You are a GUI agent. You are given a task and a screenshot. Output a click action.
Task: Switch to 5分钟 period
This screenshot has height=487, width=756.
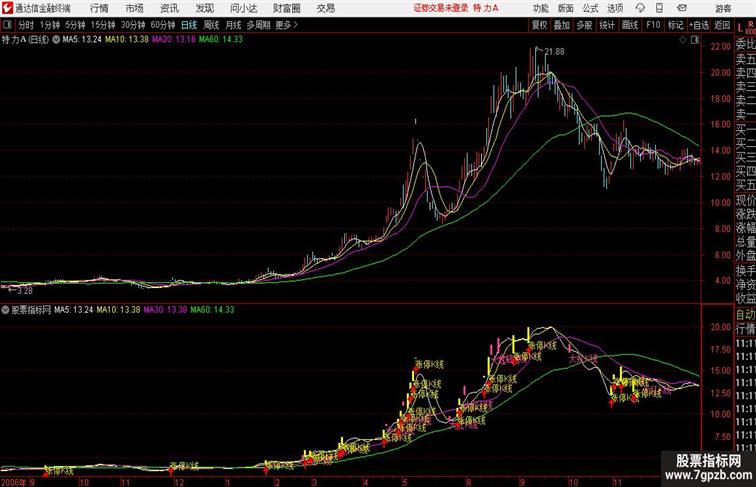(x=75, y=25)
